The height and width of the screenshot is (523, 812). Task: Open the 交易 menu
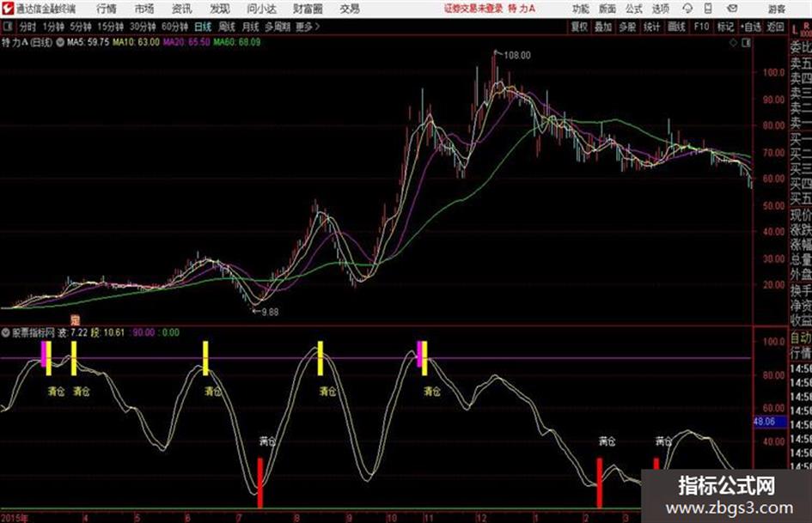(350, 9)
